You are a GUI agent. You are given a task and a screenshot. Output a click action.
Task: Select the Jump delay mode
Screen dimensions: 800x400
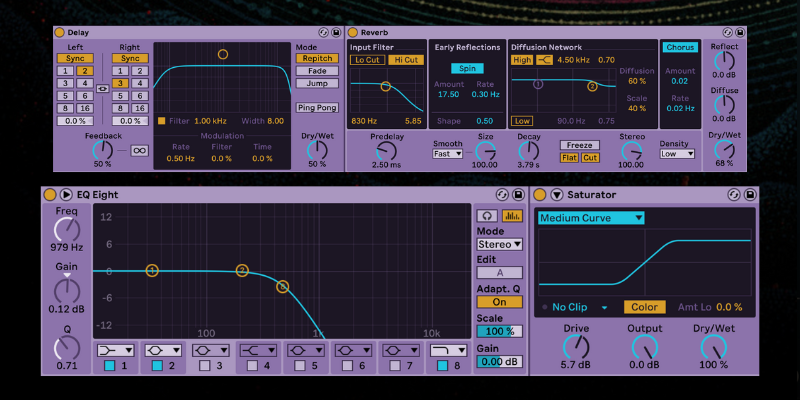coord(315,84)
